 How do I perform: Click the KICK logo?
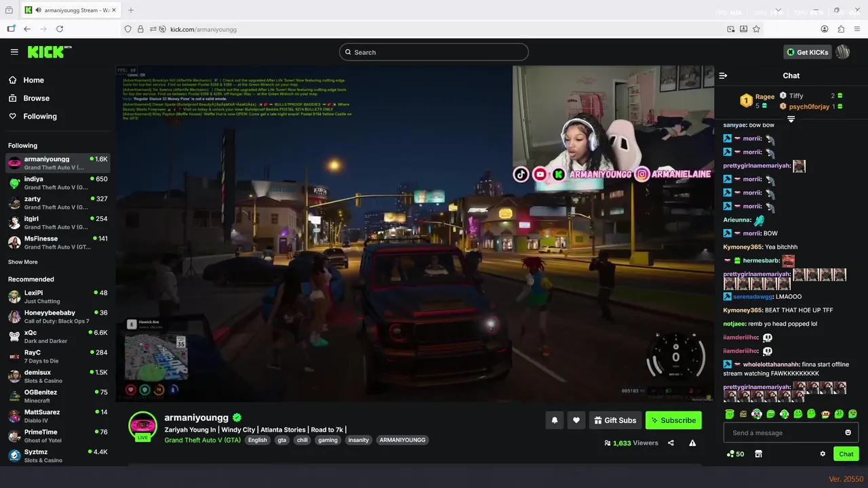pyautogui.click(x=50, y=52)
